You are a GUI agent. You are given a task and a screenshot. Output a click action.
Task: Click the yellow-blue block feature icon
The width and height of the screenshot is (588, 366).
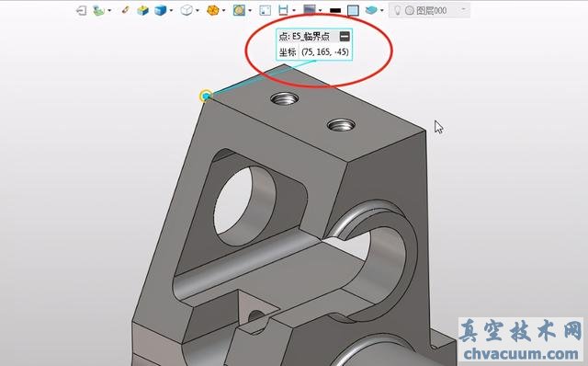[x=143, y=10]
